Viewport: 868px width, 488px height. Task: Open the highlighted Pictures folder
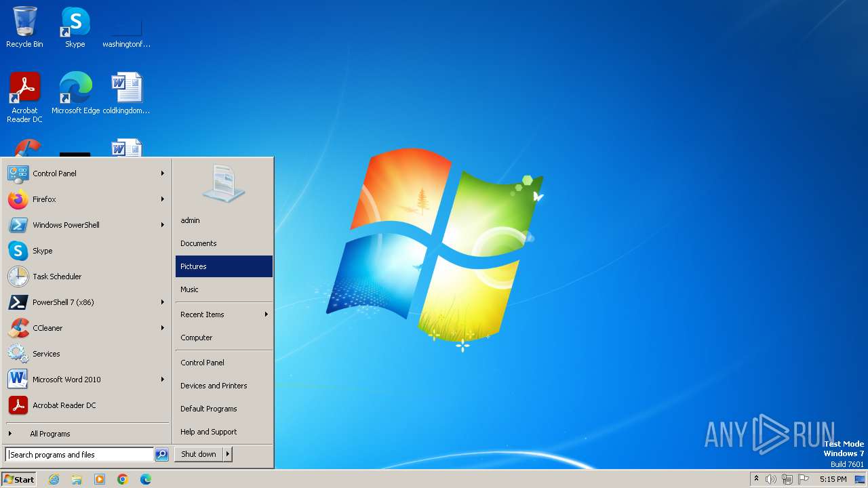pyautogui.click(x=224, y=266)
